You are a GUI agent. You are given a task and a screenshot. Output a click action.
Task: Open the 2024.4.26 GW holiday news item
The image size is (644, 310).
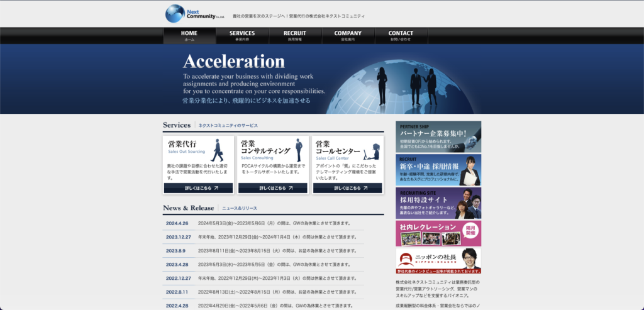point(274,223)
